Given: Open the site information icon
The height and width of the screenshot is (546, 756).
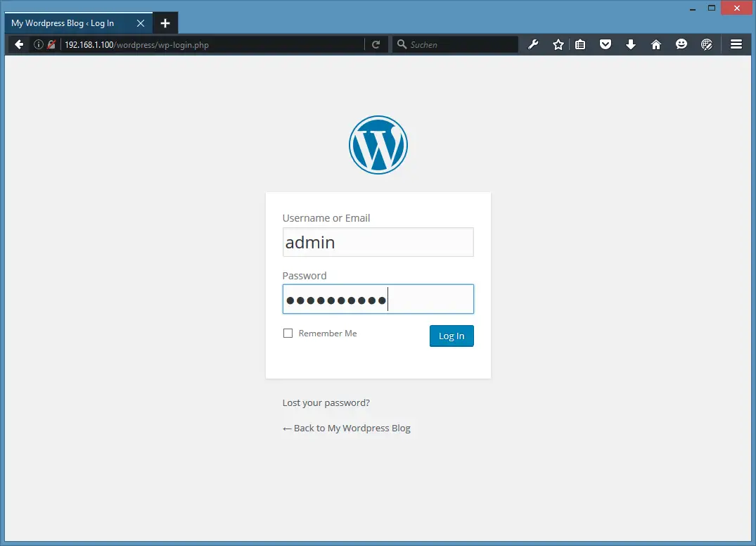Looking at the screenshot, I should coord(39,45).
